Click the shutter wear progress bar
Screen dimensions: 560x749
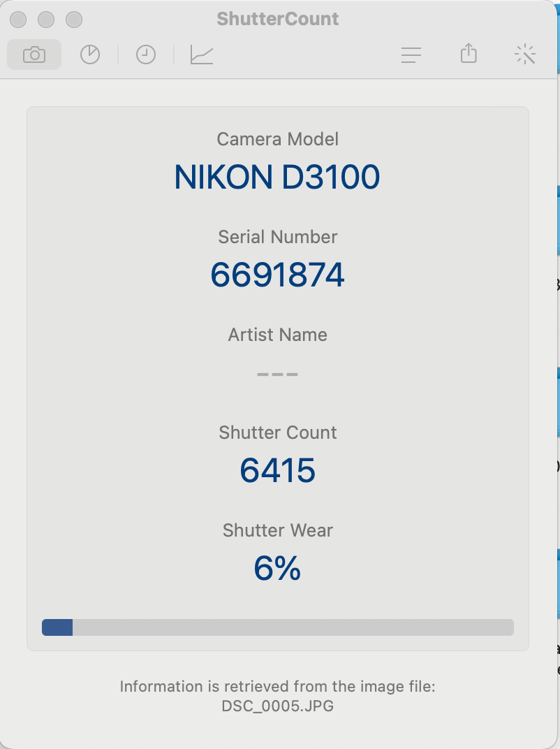pyautogui.click(x=278, y=627)
